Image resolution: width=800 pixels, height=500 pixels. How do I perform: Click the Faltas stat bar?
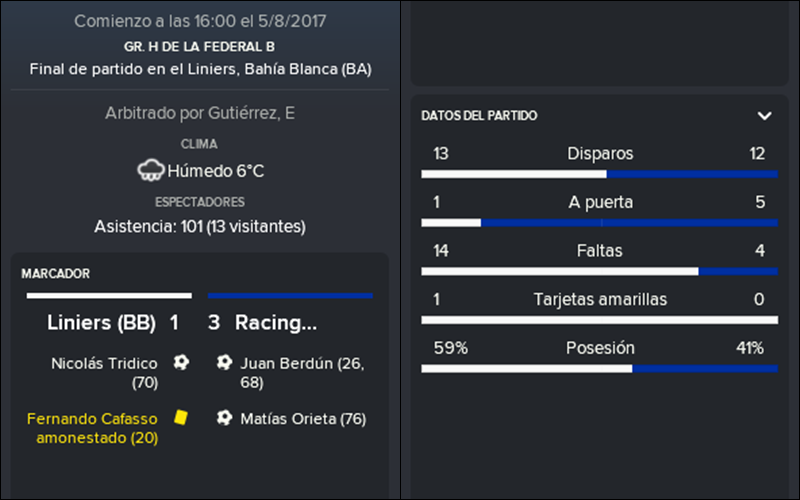(599, 271)
